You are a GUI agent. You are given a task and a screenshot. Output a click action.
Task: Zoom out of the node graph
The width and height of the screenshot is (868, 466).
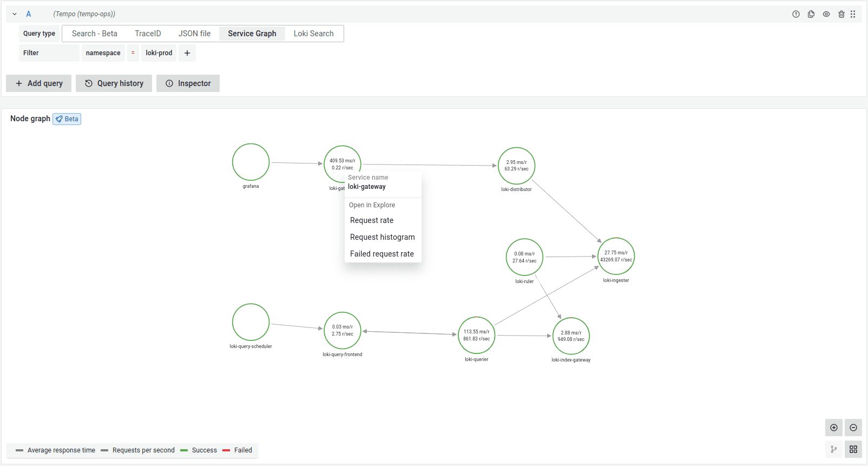[x=853, y=428]
